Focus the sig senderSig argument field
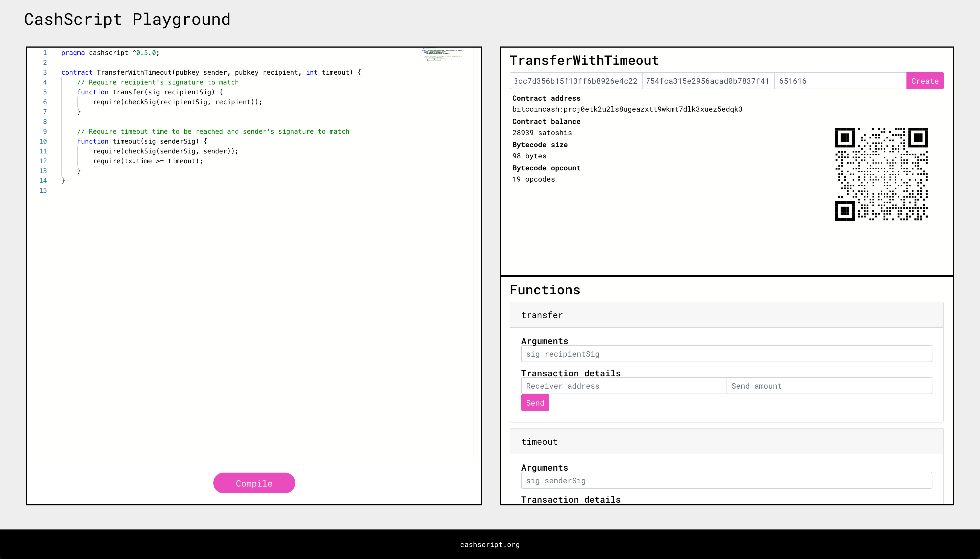The height and width of the screenshot is (559, 980). click(726, 480)
